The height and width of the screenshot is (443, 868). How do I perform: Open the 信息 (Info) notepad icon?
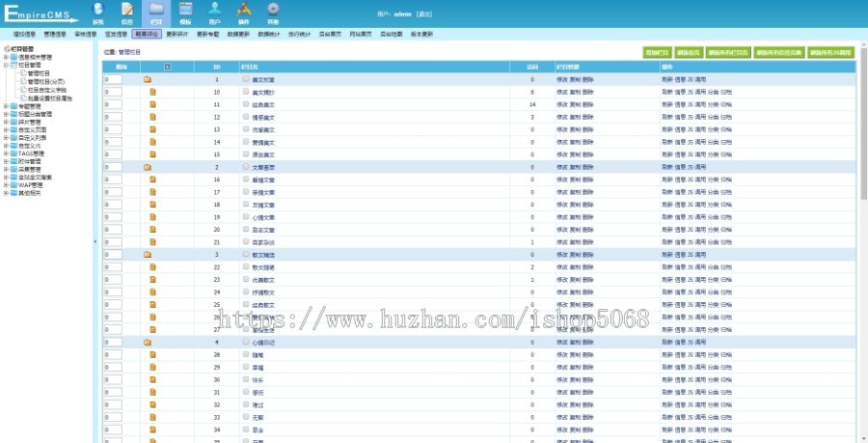127,10
